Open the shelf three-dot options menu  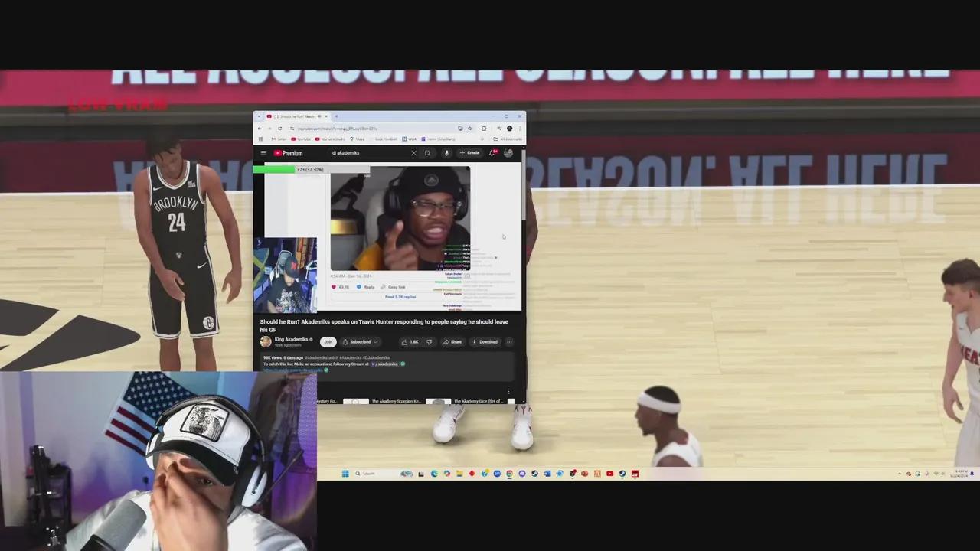tap(509, 391)
